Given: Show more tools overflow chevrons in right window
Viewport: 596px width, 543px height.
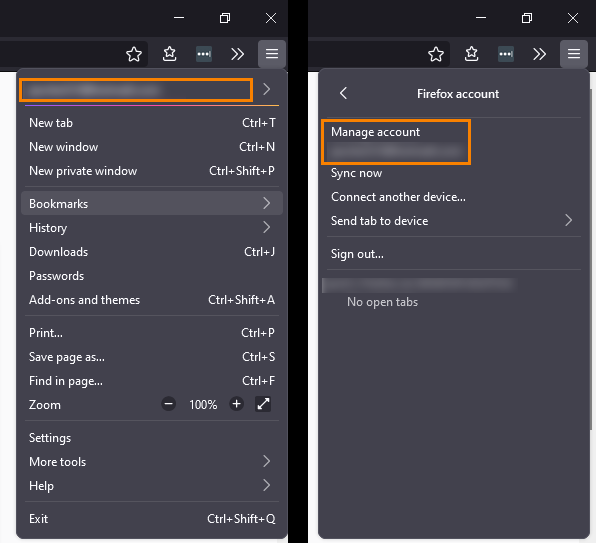Looking at the screenshot, I should [x=539, y=54].
